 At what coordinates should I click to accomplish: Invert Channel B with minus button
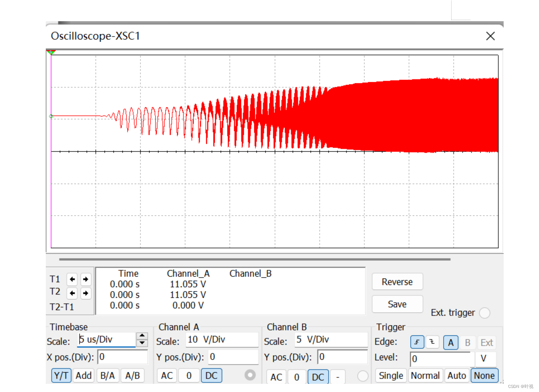coord(338,377)
